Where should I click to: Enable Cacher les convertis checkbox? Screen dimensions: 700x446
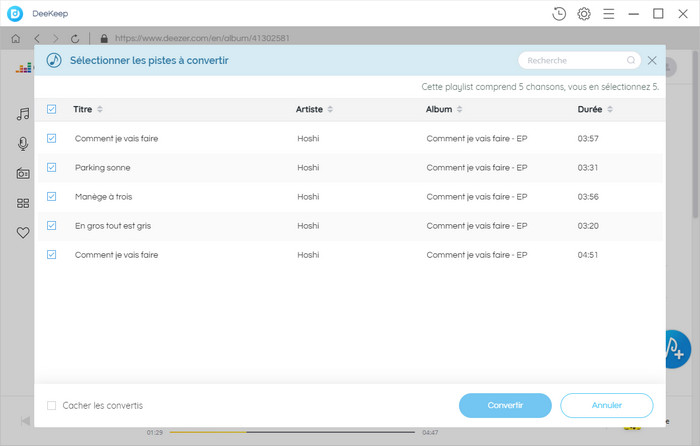point(52,405)
